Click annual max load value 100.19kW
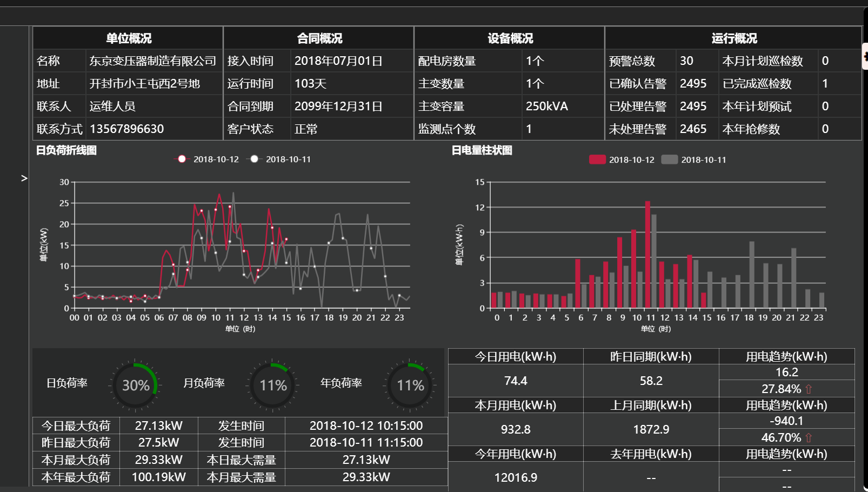 158,477
